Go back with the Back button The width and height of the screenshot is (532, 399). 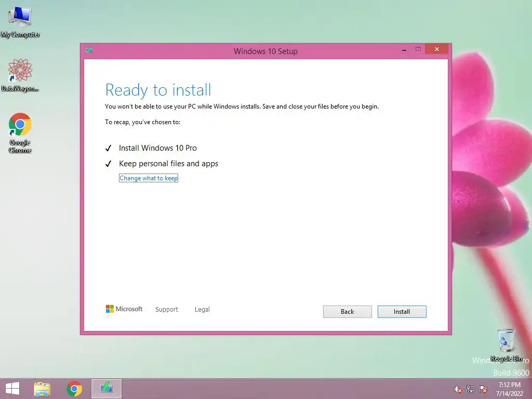click(x=347, y=312)
